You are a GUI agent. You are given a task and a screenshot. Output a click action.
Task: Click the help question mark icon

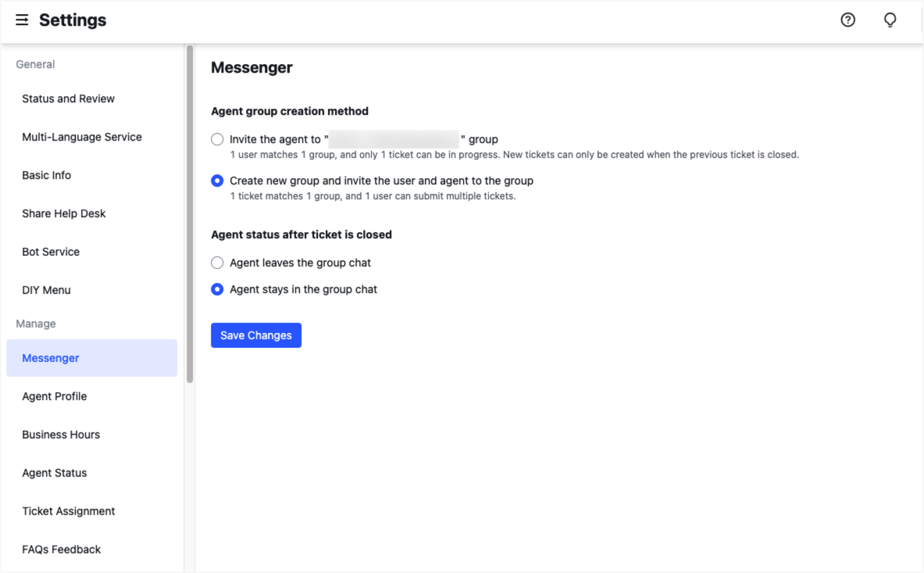point(847,20)
